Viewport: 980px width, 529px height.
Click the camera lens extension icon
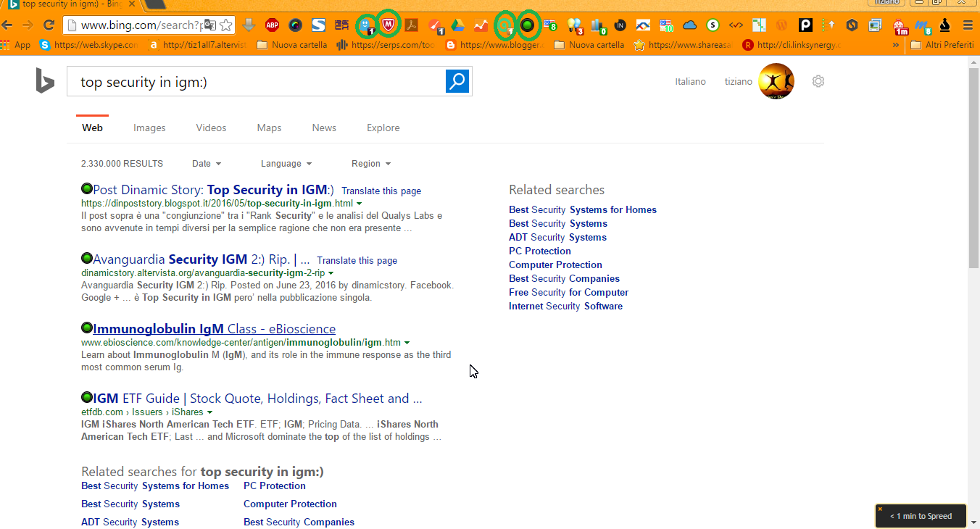[x=295, y=25]
